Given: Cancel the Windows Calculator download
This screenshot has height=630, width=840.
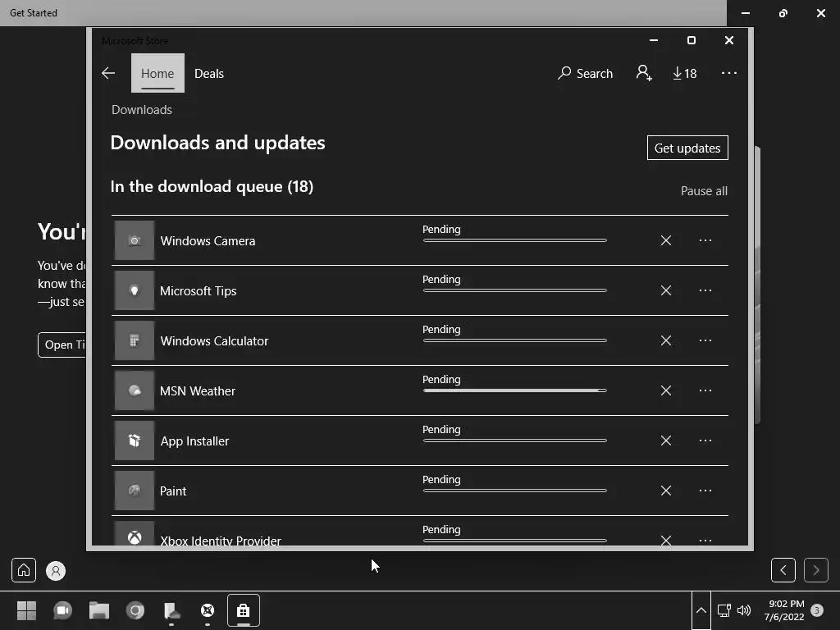Looking at the screenshot, I should [666, 340].
